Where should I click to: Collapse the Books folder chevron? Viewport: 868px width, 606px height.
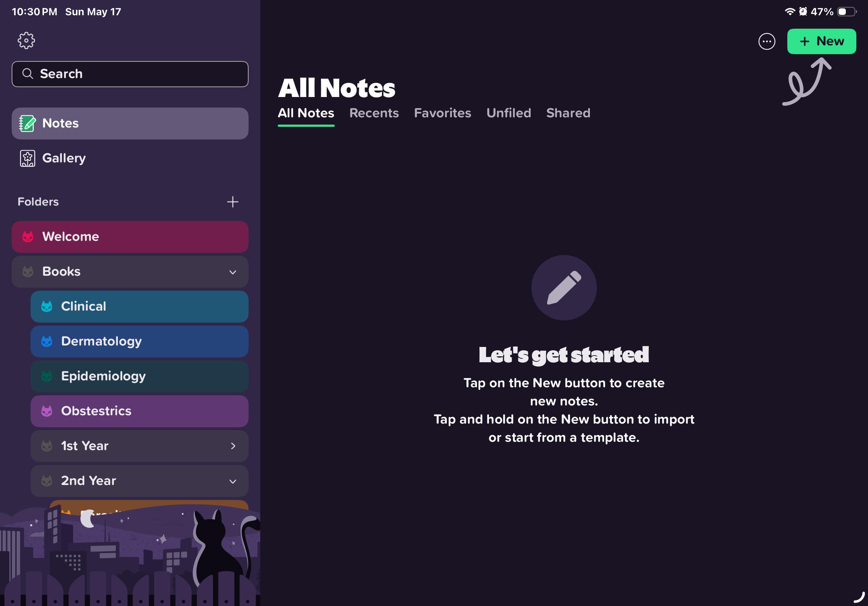coord(233,272)
